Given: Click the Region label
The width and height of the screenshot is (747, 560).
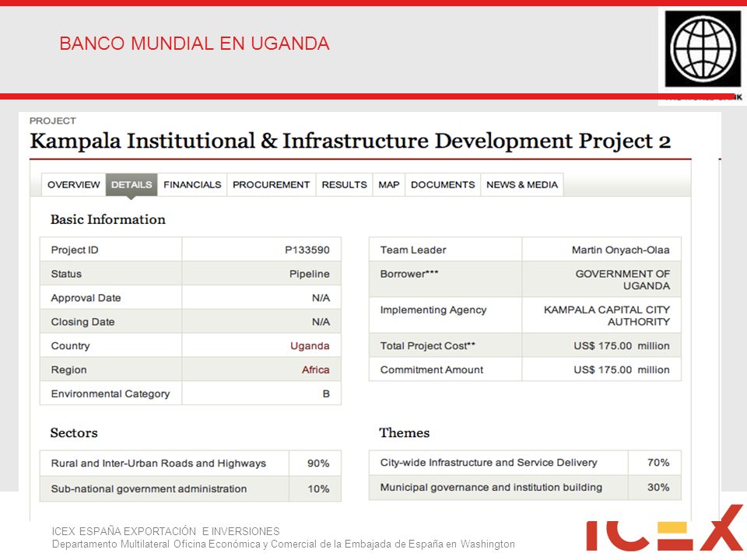Looking at the screenshot, I should (x=68, y=369).
